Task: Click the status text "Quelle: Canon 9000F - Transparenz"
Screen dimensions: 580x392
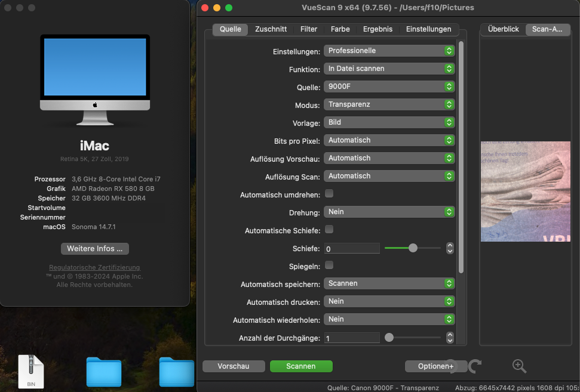Action: (383, 388)
